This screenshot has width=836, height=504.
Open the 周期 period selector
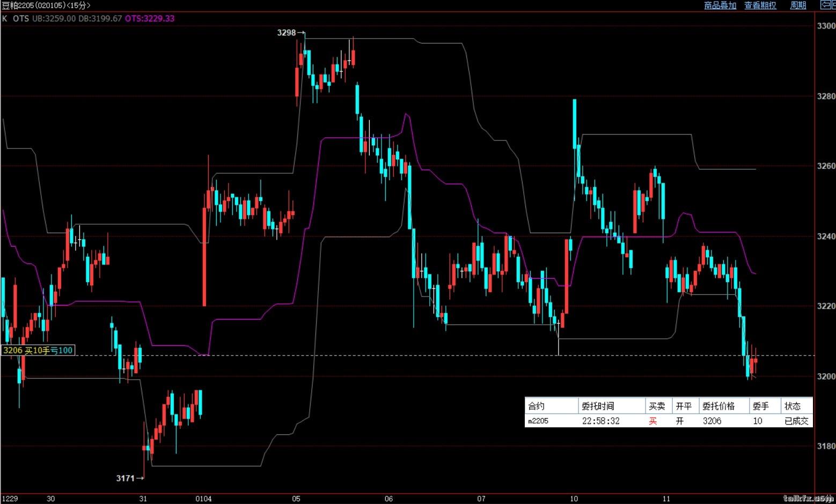(798, 5)
